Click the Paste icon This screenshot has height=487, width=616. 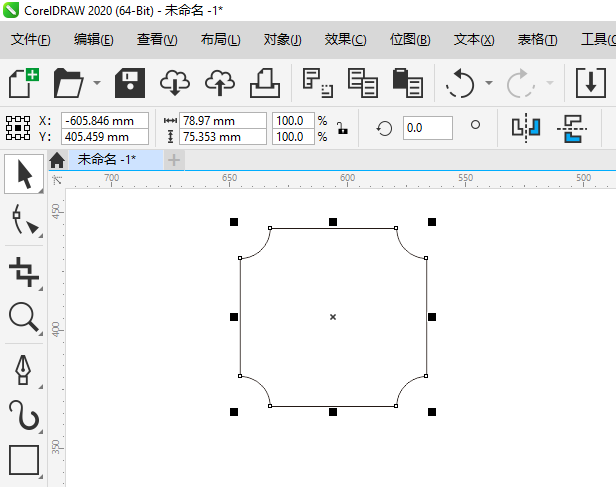pos(408,83)
